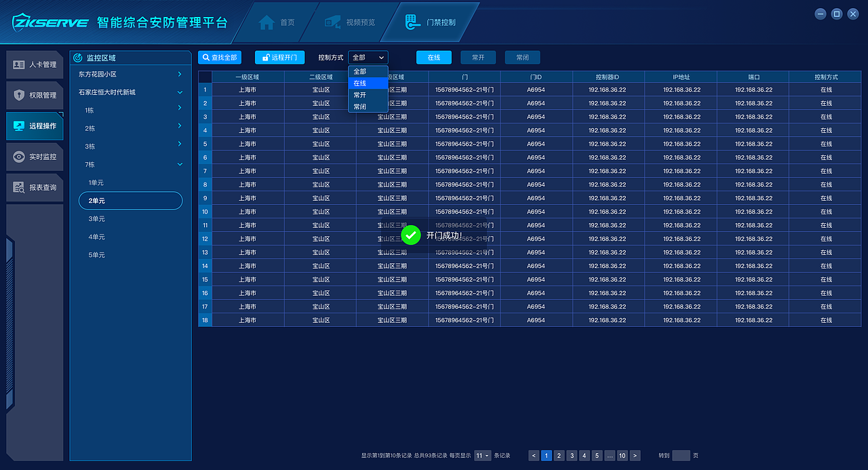Screen dimensions: 868x470
Task: Click the 常闭 filter button
Action: [522, 58]
